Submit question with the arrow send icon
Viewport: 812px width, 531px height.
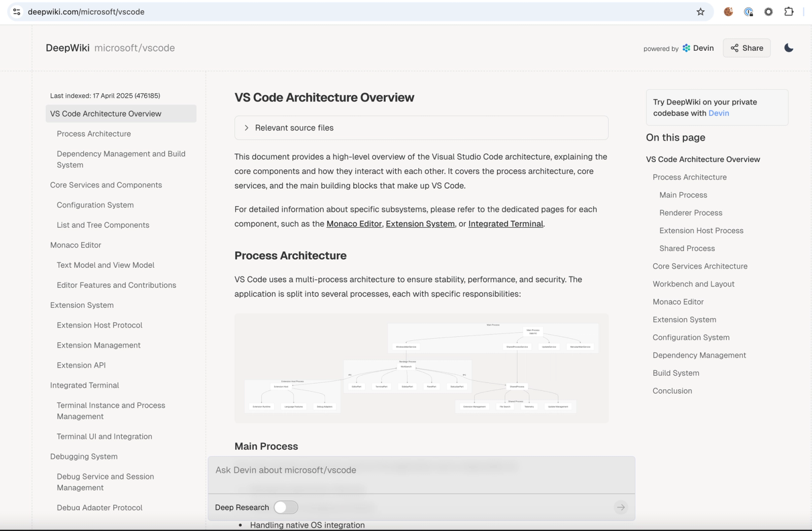pos(621,507)
